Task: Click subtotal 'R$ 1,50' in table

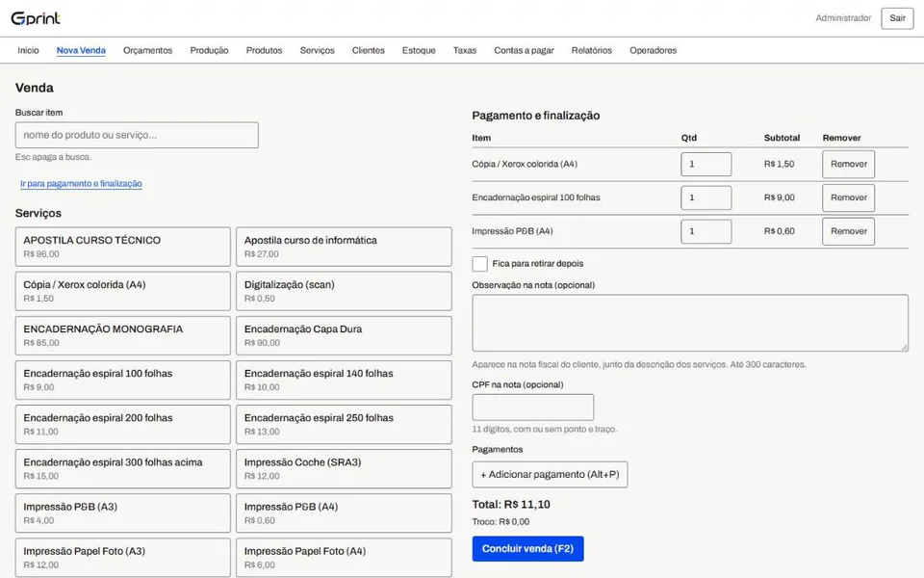Action: 779,164
